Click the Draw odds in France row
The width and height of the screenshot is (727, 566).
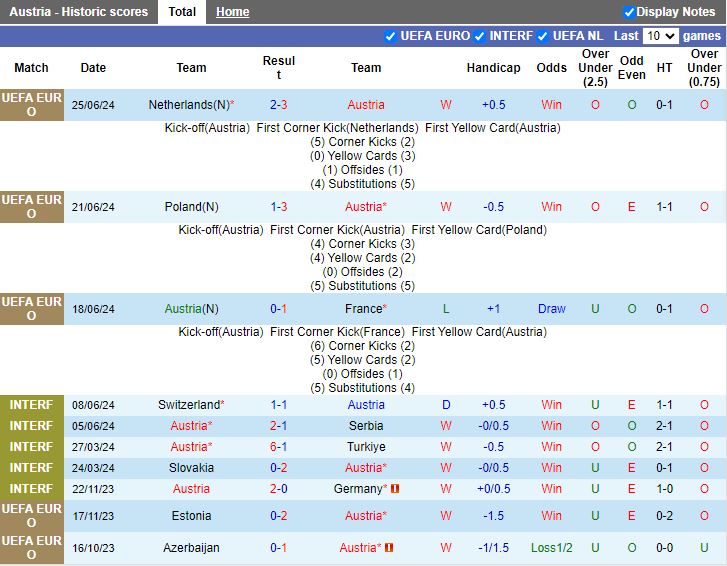coord(551,309)
